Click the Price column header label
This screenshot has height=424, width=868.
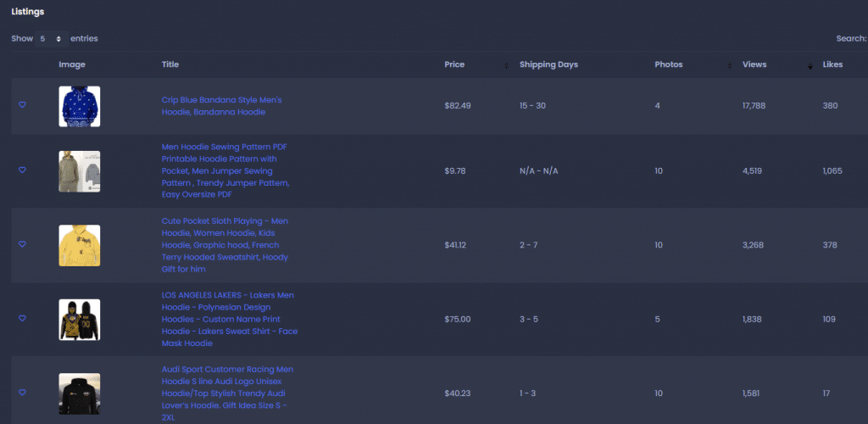click(x=454, y=64)
